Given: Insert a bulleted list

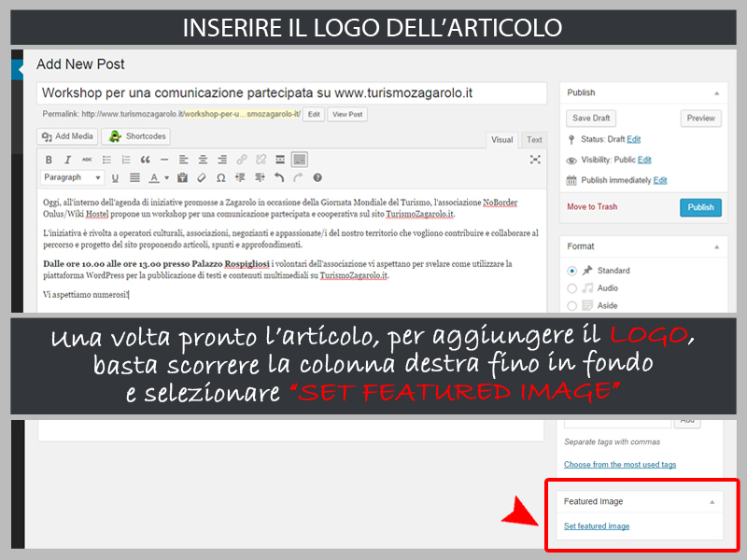Looking at the screenshot, I should click(x=106, y=160).
